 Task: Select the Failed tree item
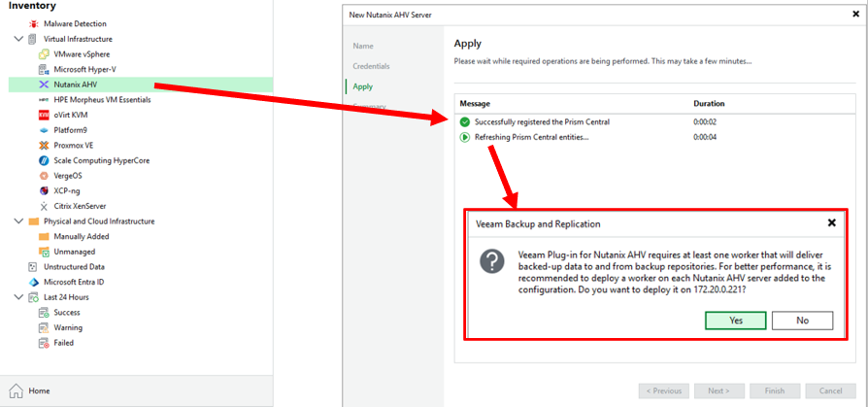[x=64, y=343]
